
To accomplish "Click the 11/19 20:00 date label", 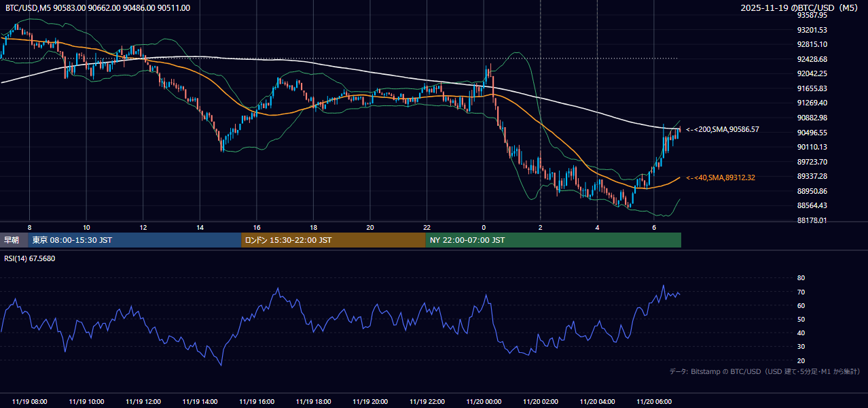I will tap(370, 402).
